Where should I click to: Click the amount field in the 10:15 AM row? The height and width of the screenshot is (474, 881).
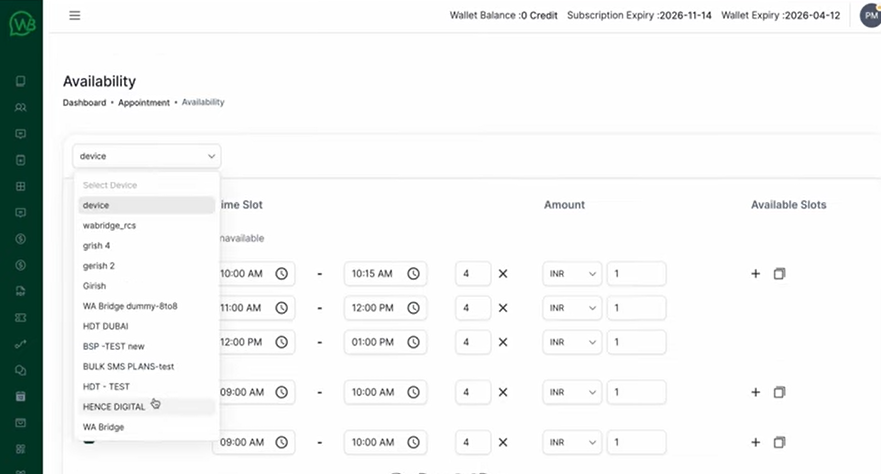pyautogui.click(x=636, y=274)
